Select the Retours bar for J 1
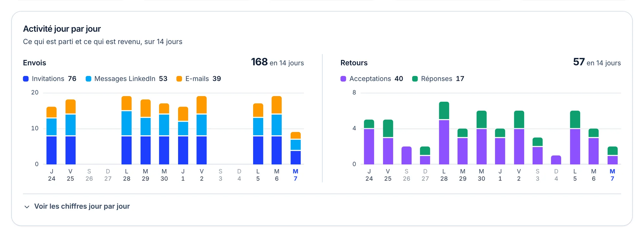 (x=500, y=147)
